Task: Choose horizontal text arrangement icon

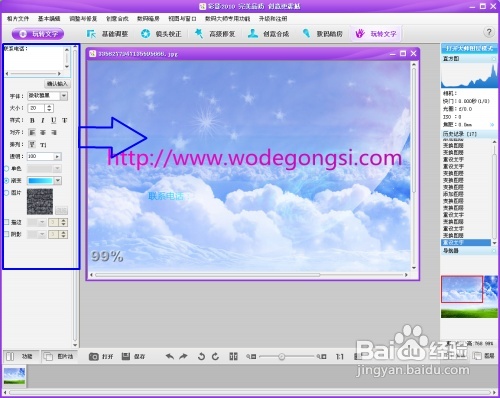Action: (x=32, y=144)
